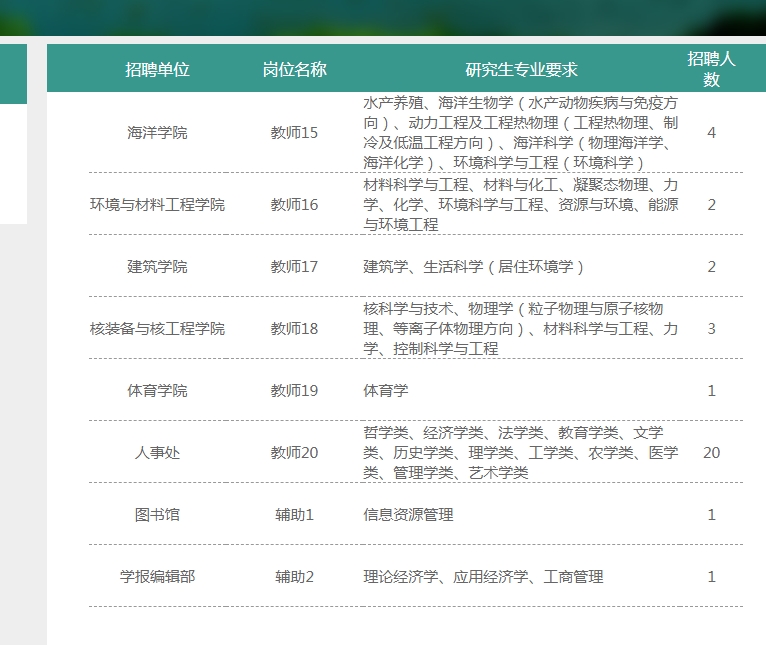This screenshot has height=645, width=766.
Task: Select the 辅助1 position cell
Action: (x=294, y=515)
